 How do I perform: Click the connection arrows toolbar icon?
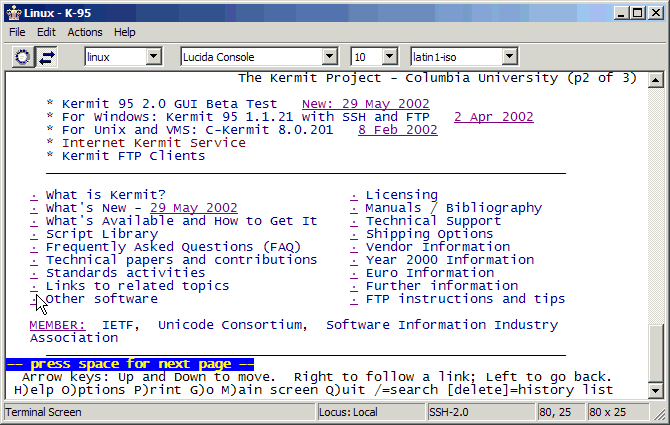tap(47, 57)
